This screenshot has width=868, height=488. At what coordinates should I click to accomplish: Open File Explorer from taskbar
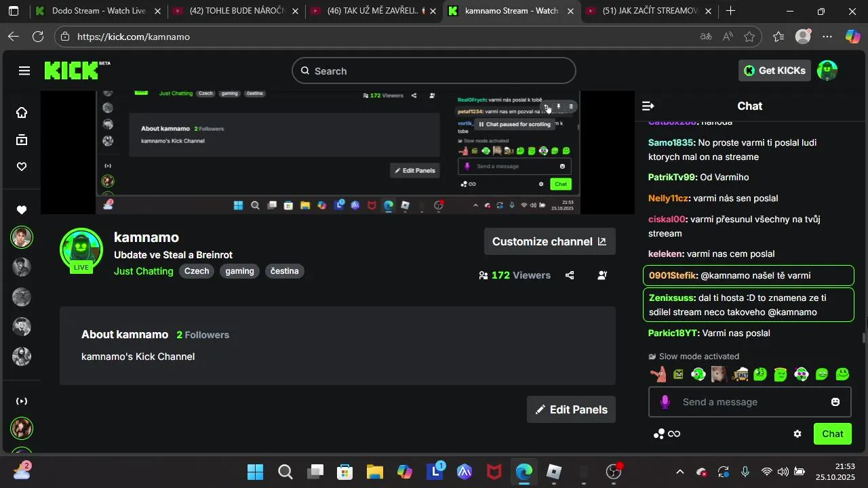(375, 472)
